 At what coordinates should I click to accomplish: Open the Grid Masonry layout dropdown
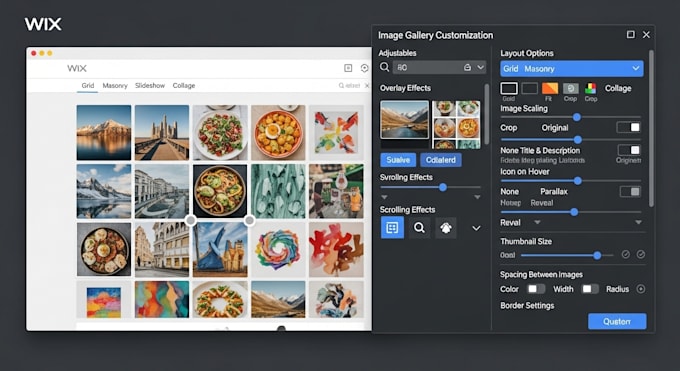572,69
